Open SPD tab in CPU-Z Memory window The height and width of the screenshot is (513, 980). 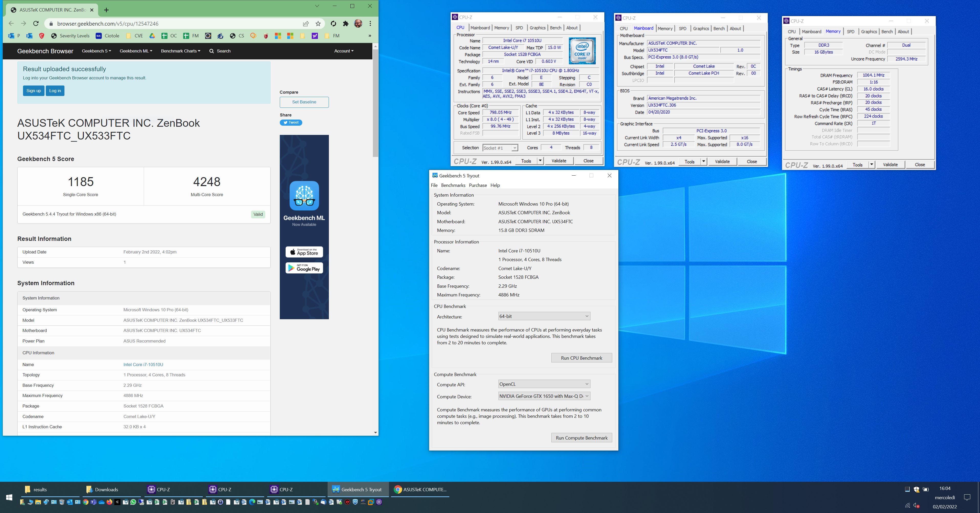851,31
